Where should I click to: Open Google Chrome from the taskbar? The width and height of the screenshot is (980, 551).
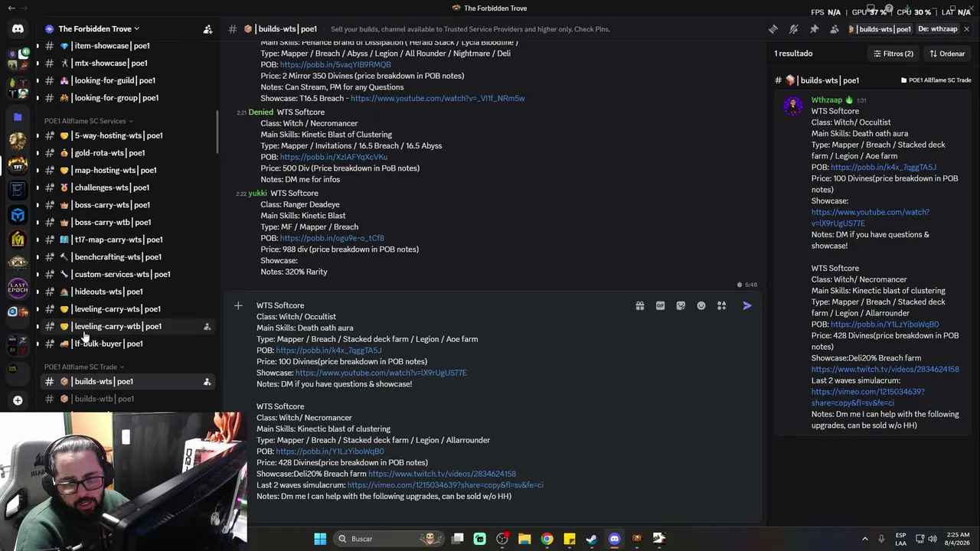pyautogui.click(x=547, y=539)
